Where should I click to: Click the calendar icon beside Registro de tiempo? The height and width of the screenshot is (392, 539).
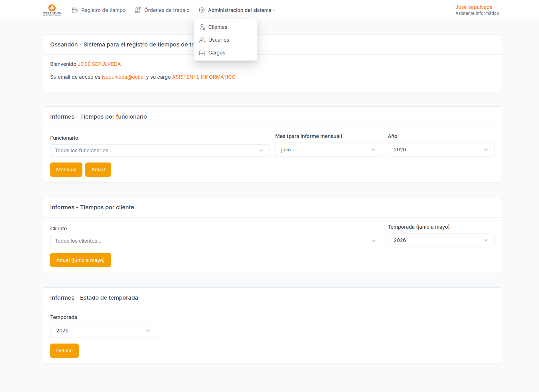tap(75, 10)
